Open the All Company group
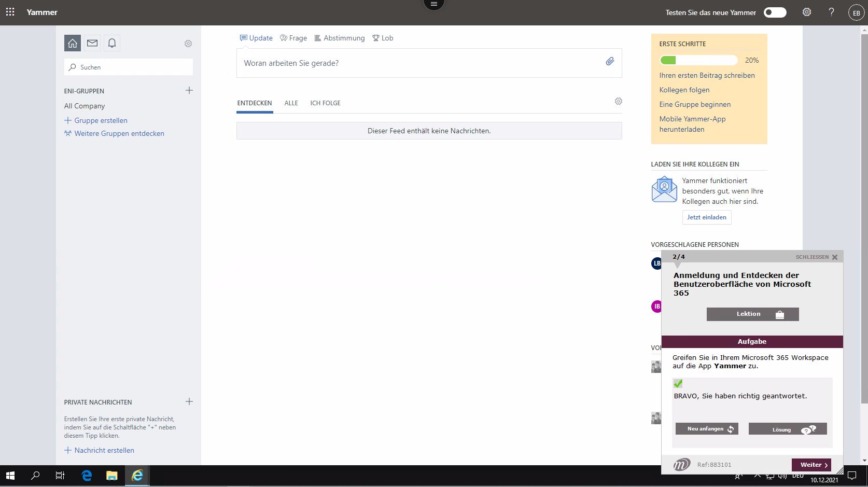The height and width of the screenshot is (487, 868). (85, 106)
